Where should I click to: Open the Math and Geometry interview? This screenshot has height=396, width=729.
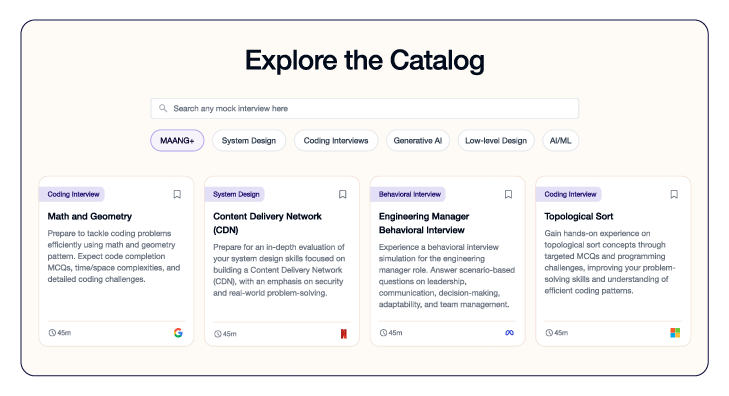[x=90, y=216]
